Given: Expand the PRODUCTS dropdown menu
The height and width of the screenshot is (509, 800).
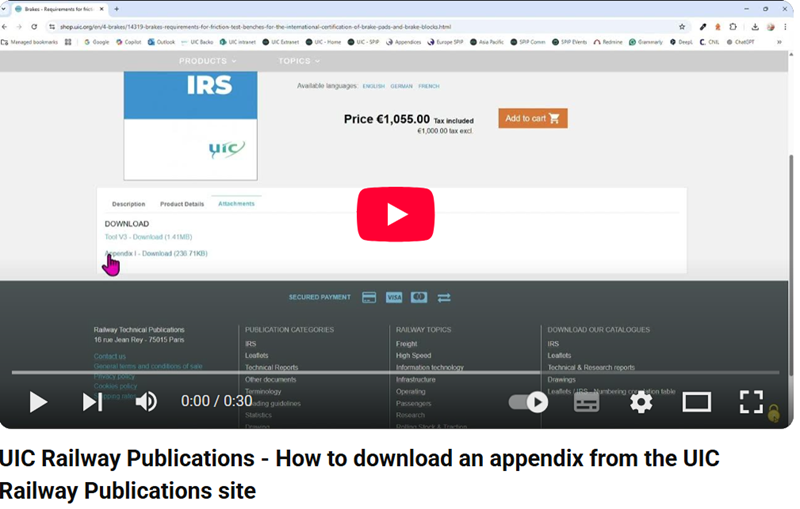Looking at the screenshot, I should tap(207, 61).
